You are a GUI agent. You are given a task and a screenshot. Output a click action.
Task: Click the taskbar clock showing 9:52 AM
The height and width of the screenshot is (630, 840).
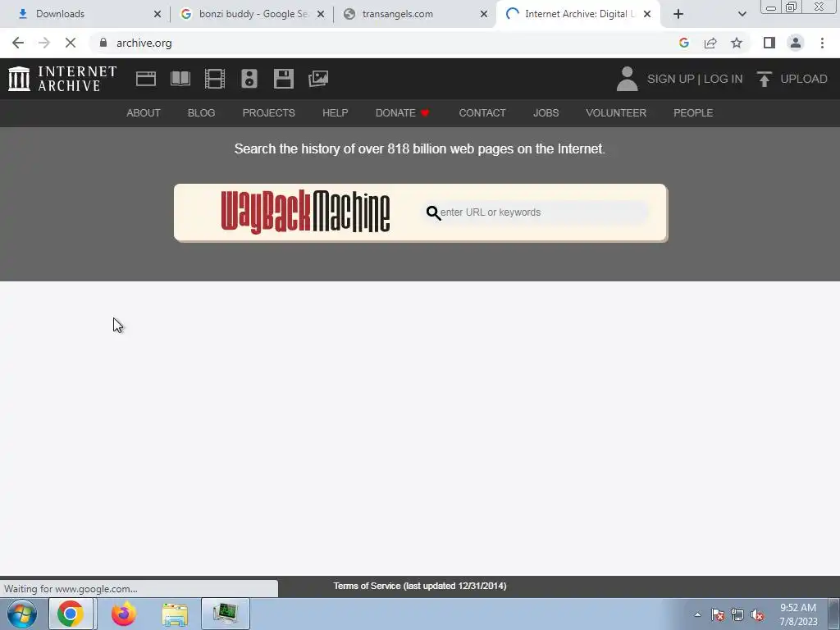(x=798, y=614)
